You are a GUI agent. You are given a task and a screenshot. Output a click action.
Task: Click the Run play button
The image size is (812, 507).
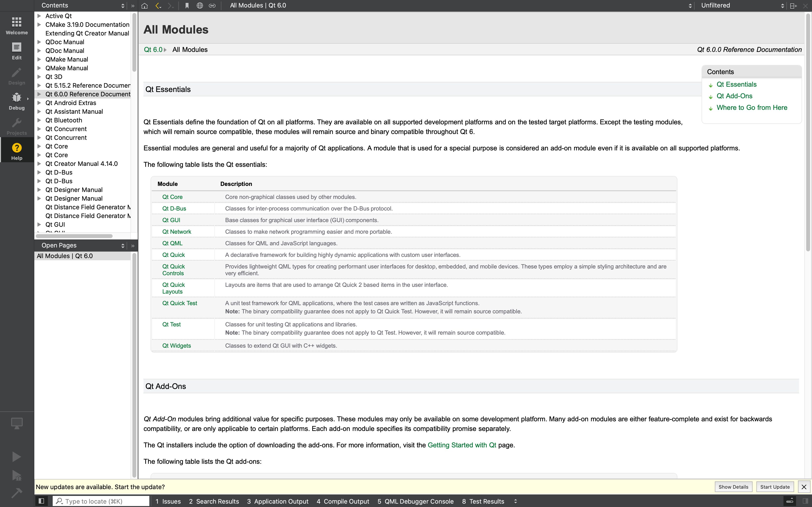(16, 457)
